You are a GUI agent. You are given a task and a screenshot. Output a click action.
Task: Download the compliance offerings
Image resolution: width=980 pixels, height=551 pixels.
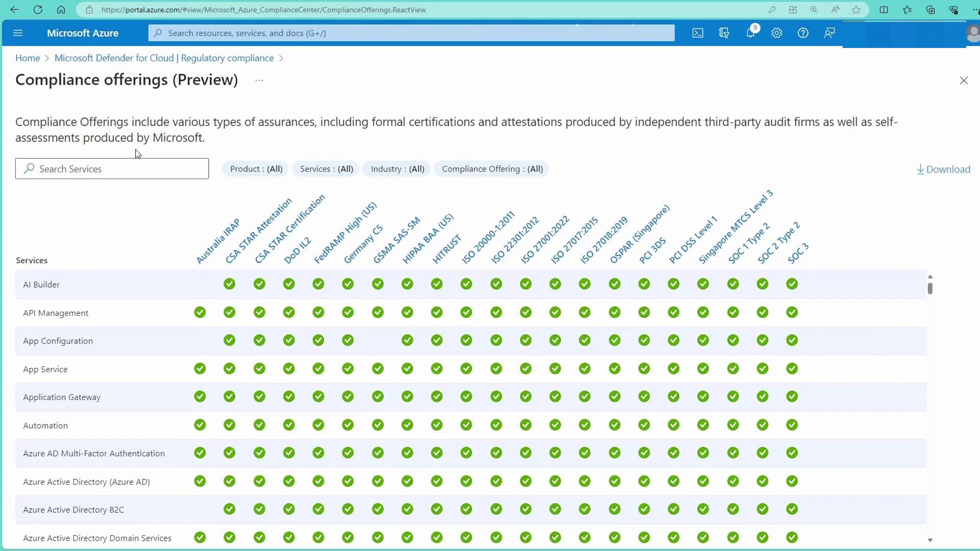click(x=943, y=169)
